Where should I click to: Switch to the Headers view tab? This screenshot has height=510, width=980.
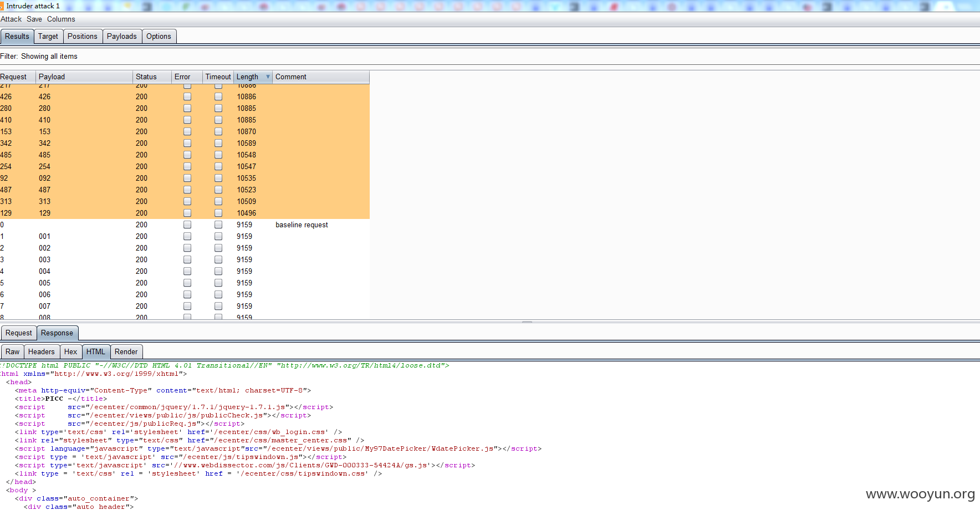click(x=42, y=352)
